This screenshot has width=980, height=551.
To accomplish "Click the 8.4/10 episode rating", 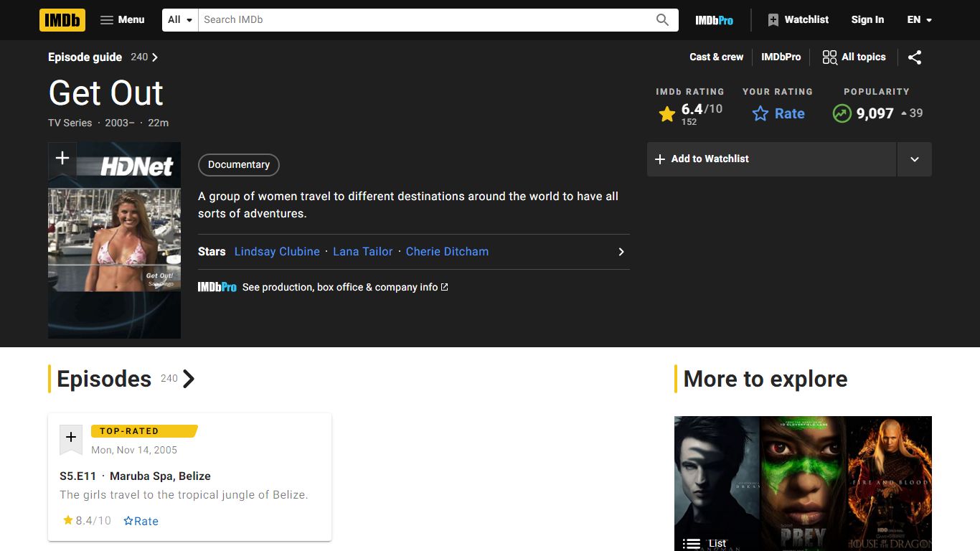I will pyautogui.click(x=87, y=521).
